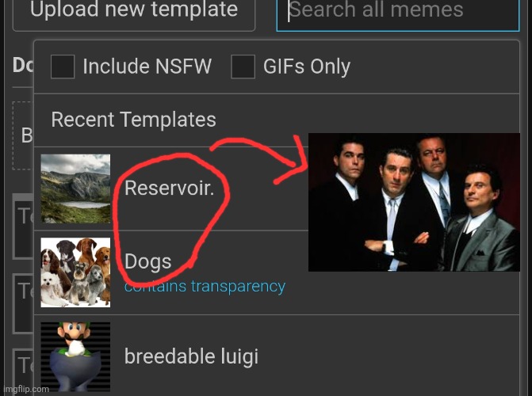Click the Upload new template button
Image resolution: width=532 pixels, height=396 pixels.
click(x=134, y=13)
